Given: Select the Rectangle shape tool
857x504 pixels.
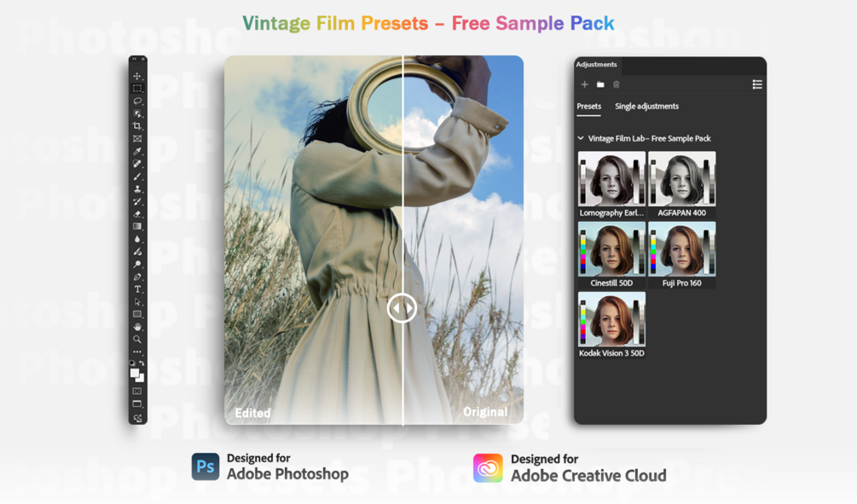Looking at the screenshot, I should coord(137,315).
